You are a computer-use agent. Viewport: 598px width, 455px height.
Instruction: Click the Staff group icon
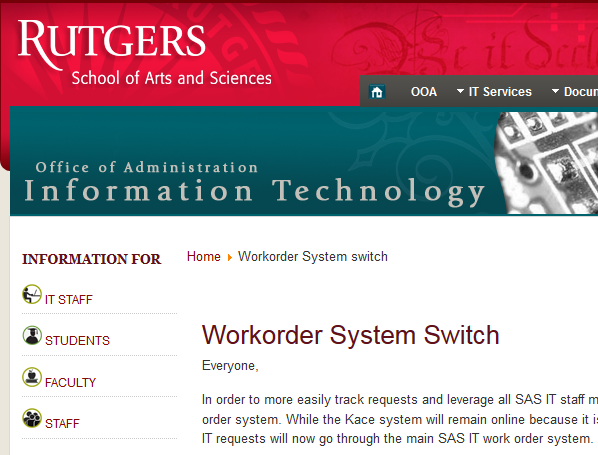coord(32,418)
